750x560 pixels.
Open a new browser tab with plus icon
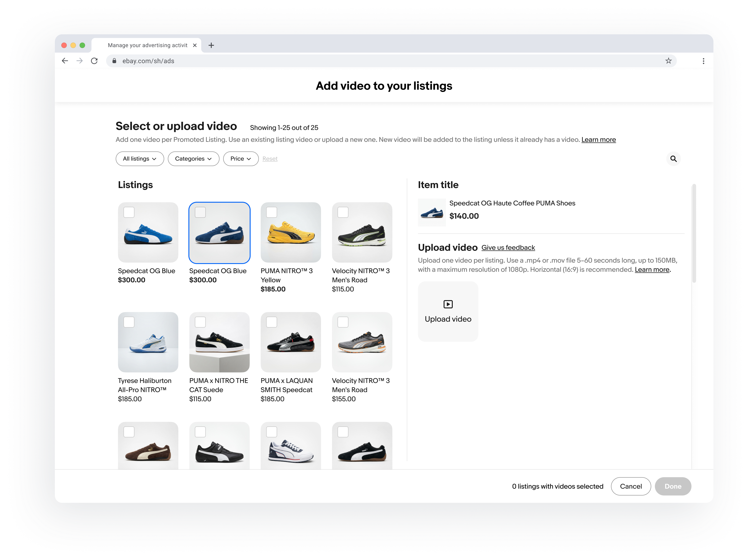(211, 45)
